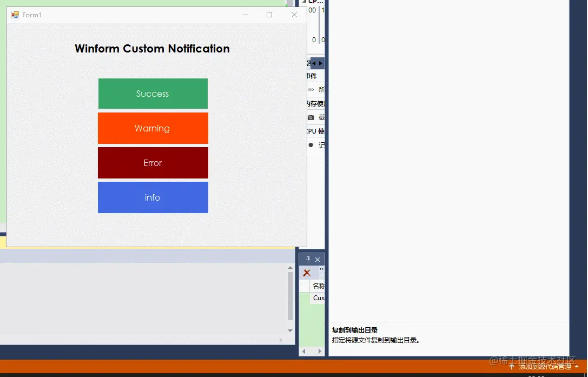Click the orange Warning button
Screen dimensions: 588x377
(x=153, y=128)
